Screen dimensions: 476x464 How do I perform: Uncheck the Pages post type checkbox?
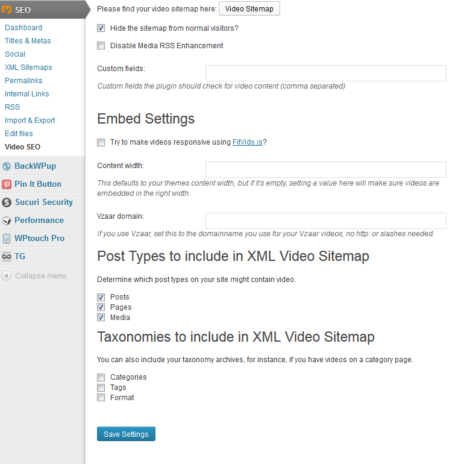[101, 307]
